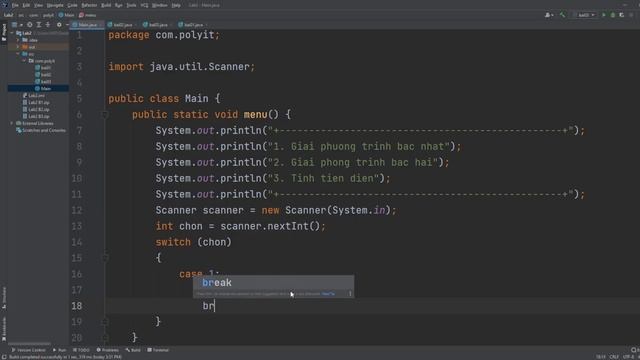Toggle the Bookmarks tool window side tab

[4, 329]
